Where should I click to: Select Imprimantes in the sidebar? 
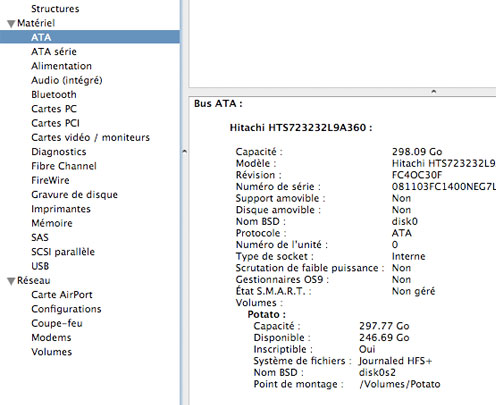tap(61, 209)
